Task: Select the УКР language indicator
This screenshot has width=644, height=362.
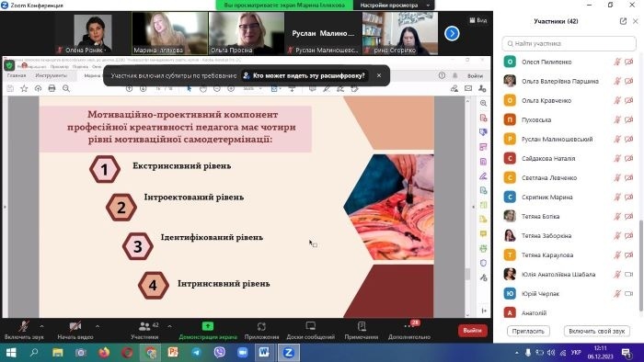Action: click(576, 353)
